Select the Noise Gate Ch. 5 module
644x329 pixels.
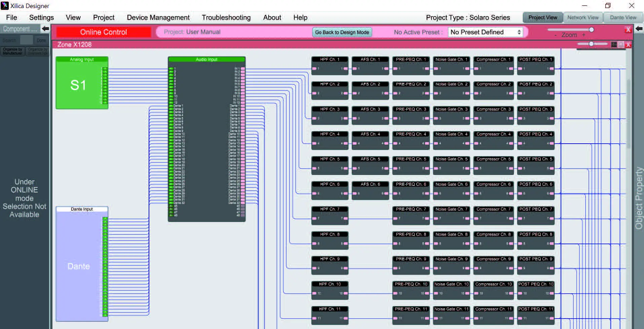click(x=451, y=165)
